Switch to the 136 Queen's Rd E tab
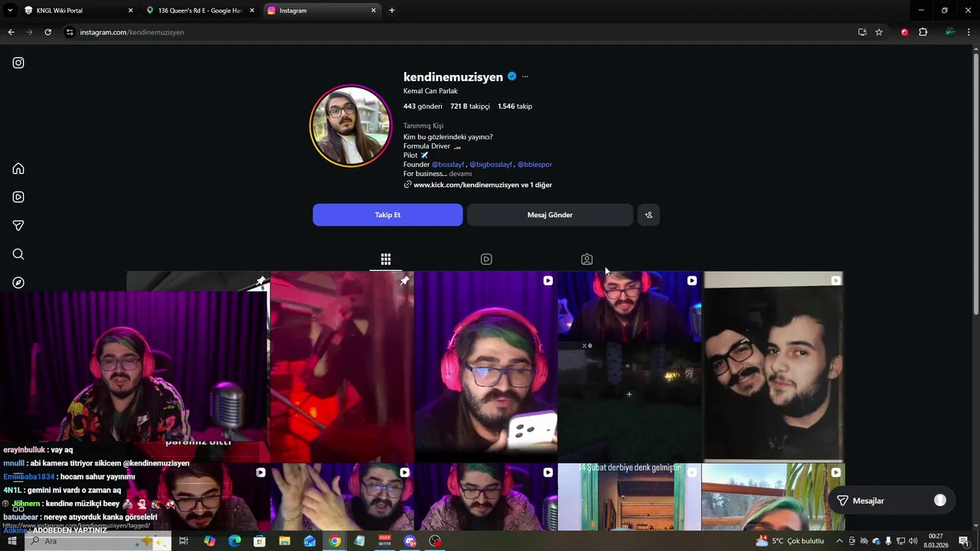 pyautogui.click(x=201, y=11)
